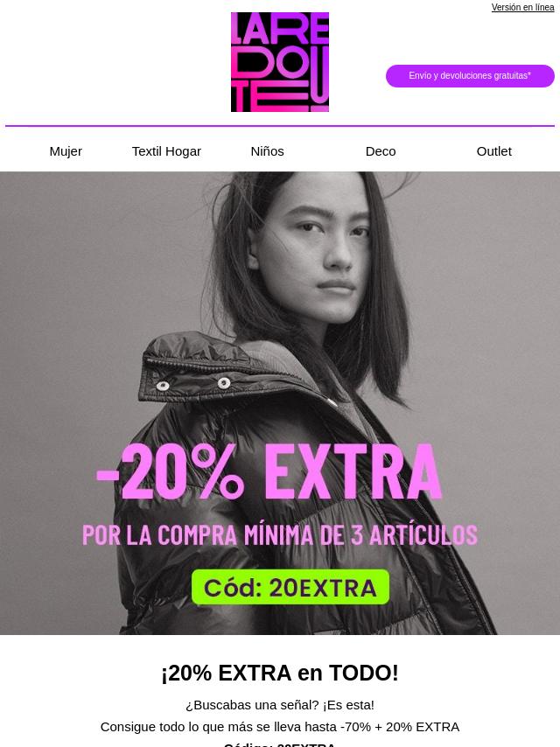Click the green Cód: 20EXTRA badge
This screenshot has height=747, width=560.
coord(290,587)
